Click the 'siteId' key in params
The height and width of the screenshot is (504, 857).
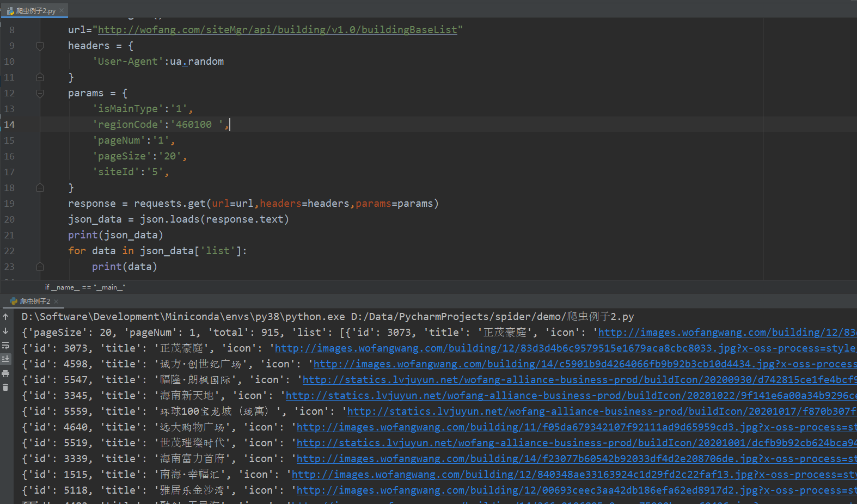click(116, 172)
